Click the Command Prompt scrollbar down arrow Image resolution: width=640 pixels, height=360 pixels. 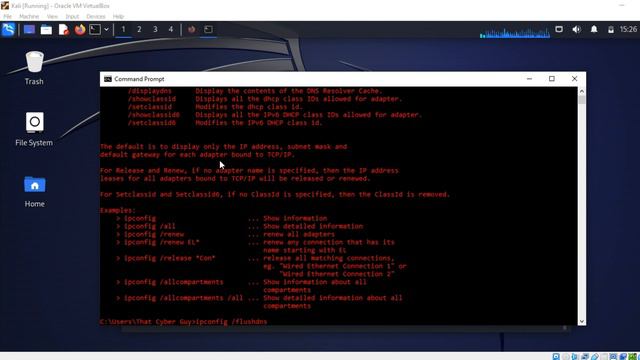point(582,322)
